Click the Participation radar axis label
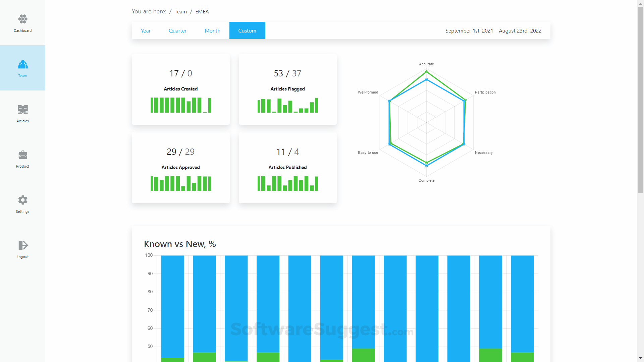 tap(485, 92)
